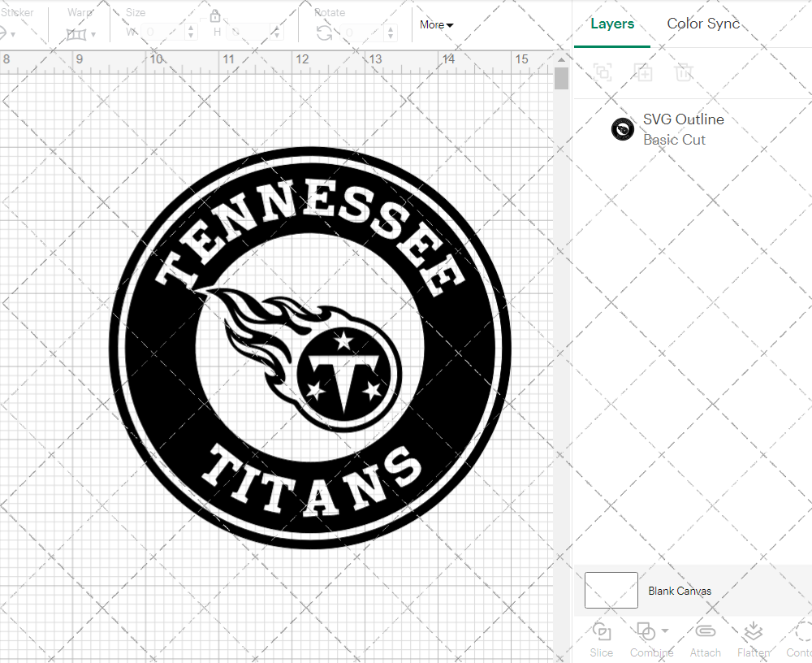Click the SVG Outline layer thumbnail

coord(623,128)
